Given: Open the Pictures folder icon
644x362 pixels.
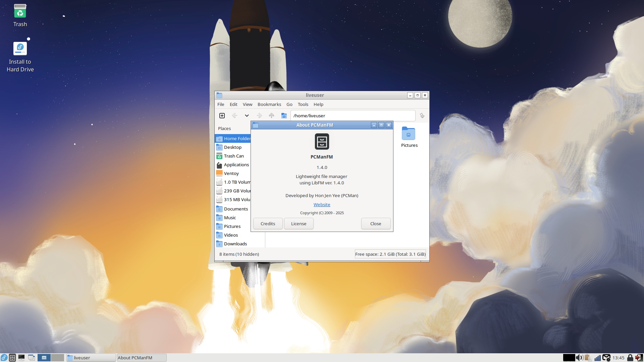Looking at the screenshot, I should click(409, 134).
